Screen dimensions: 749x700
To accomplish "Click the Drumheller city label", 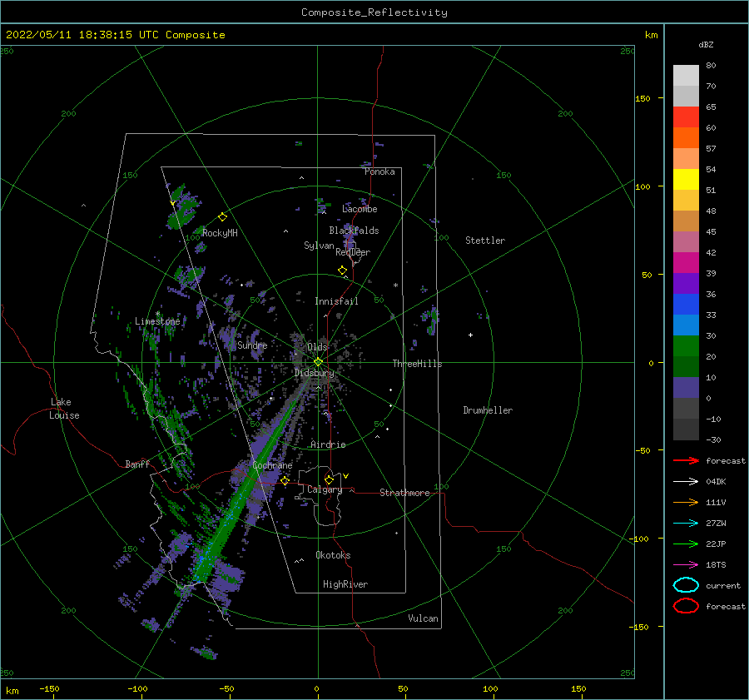I will (488, 410).
